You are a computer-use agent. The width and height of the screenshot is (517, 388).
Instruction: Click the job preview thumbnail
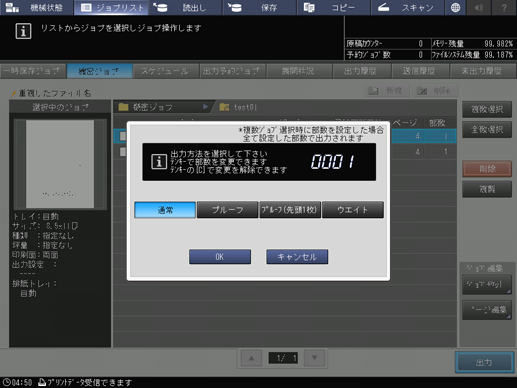60,164
